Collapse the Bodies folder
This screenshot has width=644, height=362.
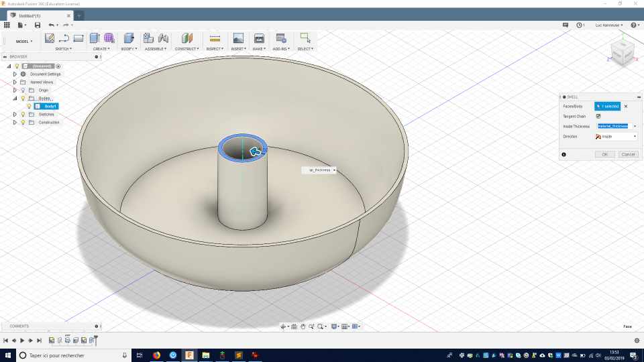(x=15, y=99)
